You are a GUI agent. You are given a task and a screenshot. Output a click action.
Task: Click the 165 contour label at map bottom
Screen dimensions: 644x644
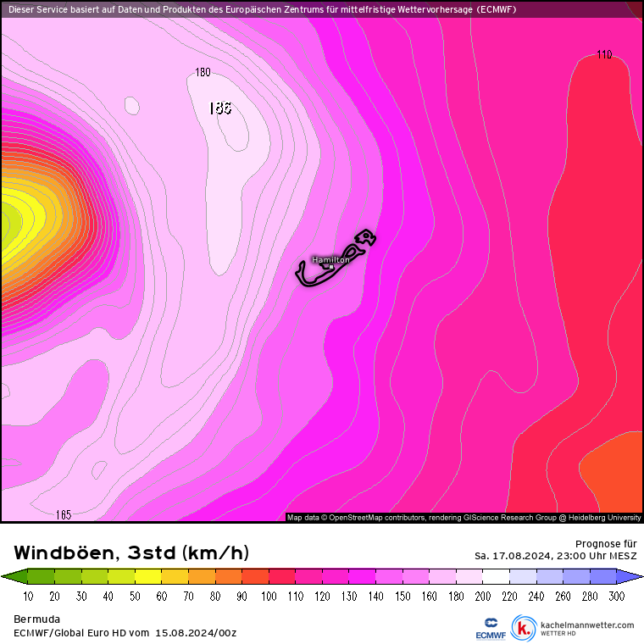64,514
